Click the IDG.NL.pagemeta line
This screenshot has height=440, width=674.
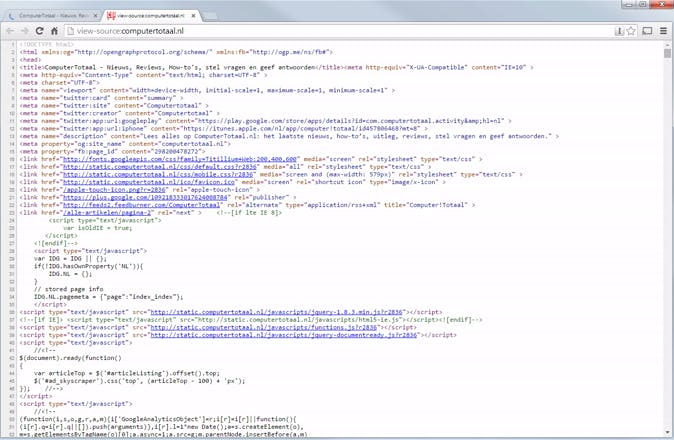[109, 297]
